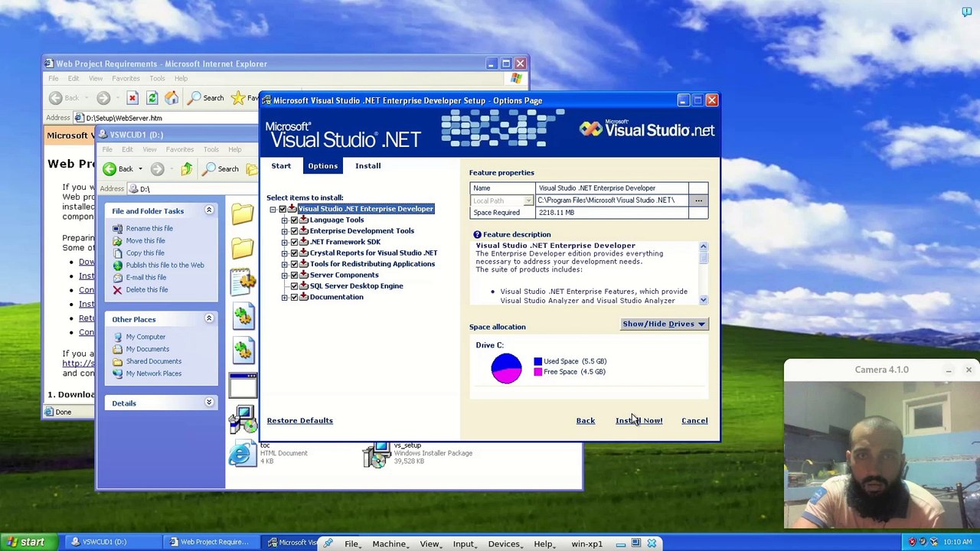Click the Internet Explorer Forward arrow icon
The height and width of the screenshot is (551, 980).
103,98
